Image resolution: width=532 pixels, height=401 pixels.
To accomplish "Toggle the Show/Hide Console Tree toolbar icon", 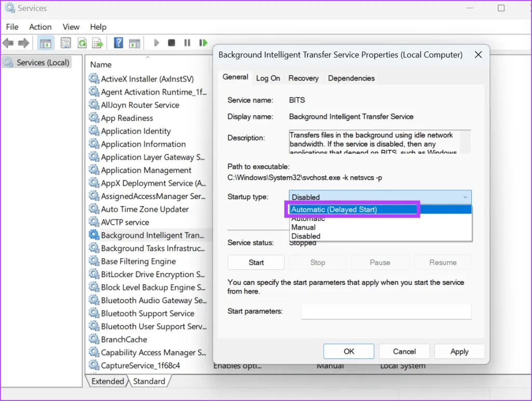I will click(46, 43).
